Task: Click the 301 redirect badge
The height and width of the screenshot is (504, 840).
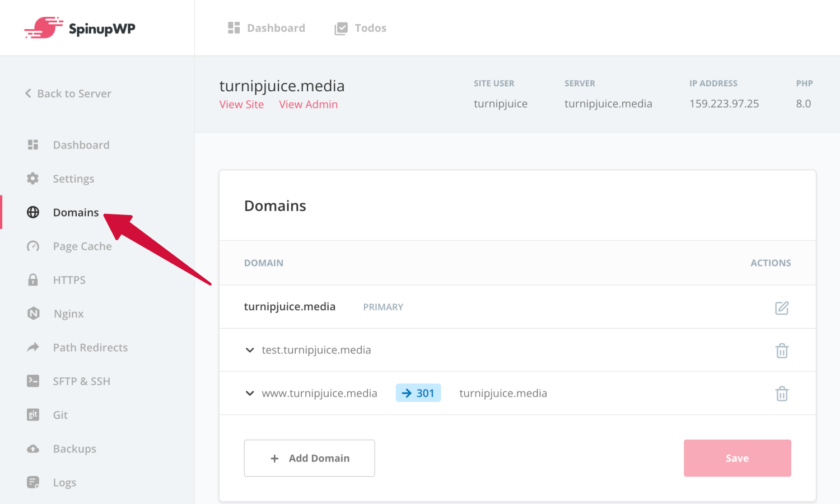Action: (x=418, y=393)
